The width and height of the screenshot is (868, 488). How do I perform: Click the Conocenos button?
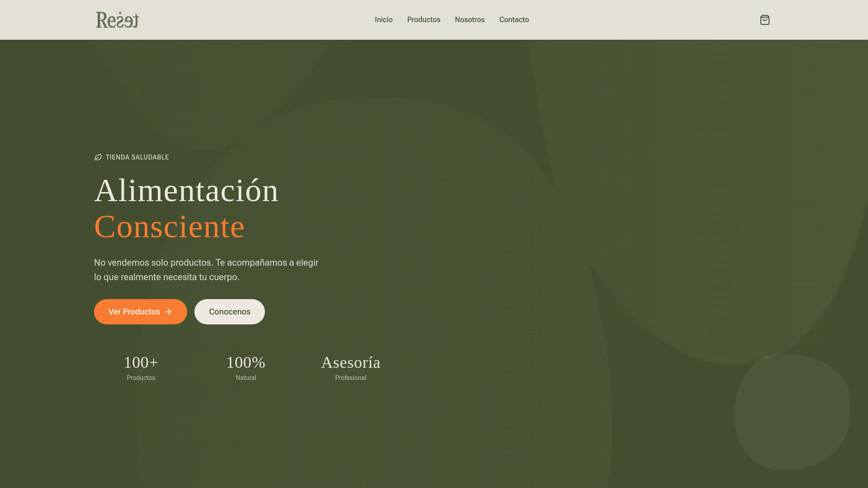[x=230, y=312]
